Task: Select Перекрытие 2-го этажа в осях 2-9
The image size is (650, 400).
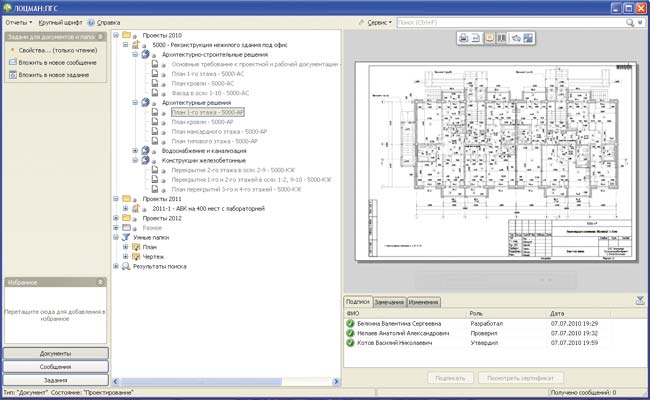Action: 233,170
